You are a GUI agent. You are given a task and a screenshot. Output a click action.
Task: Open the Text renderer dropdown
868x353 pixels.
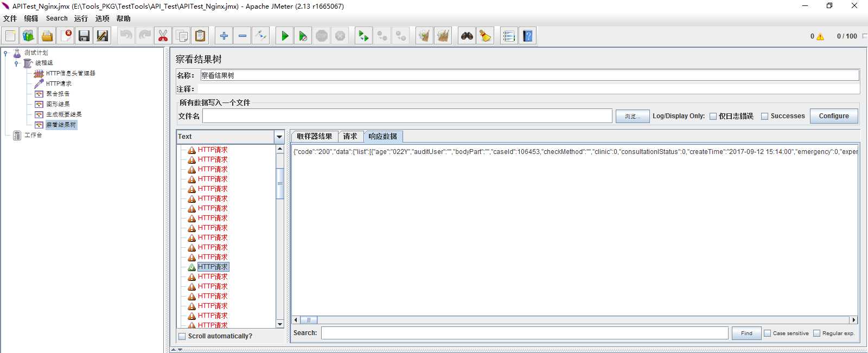[279, 137]
